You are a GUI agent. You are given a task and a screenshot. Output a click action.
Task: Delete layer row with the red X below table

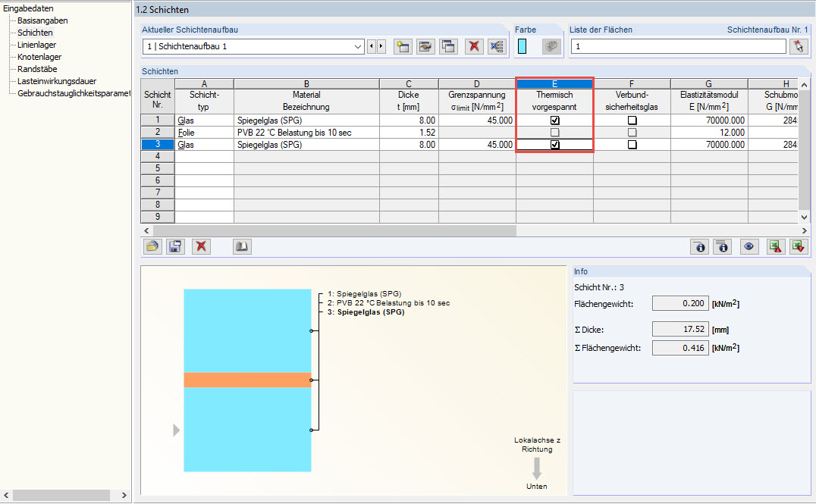tap(201, 246)
